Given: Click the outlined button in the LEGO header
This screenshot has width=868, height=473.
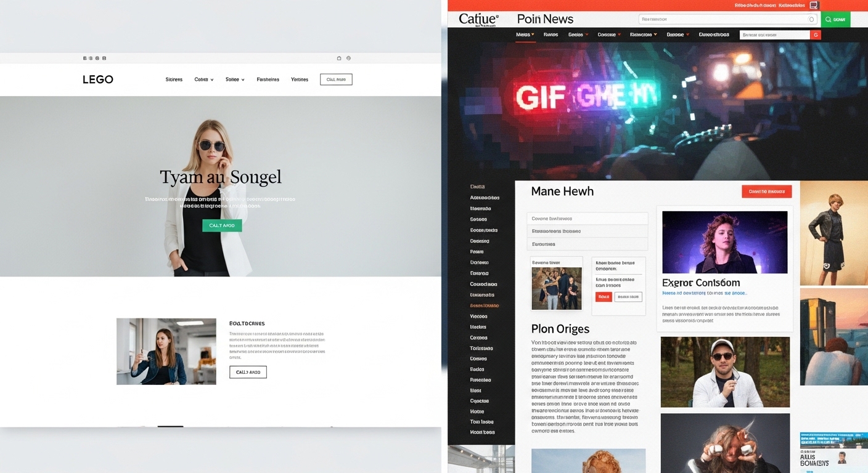Looking at the screenshot, I should point(336,79).
